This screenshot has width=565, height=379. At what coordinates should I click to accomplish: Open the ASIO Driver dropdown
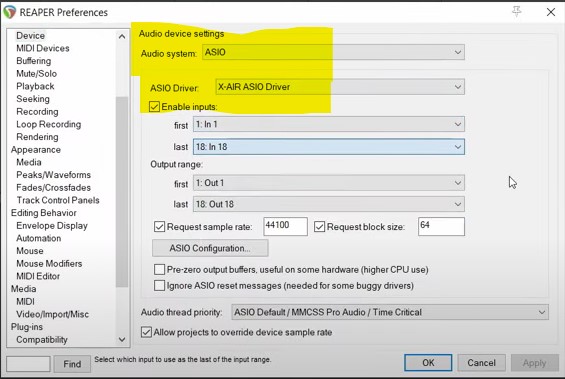click(x=340, y=87)
